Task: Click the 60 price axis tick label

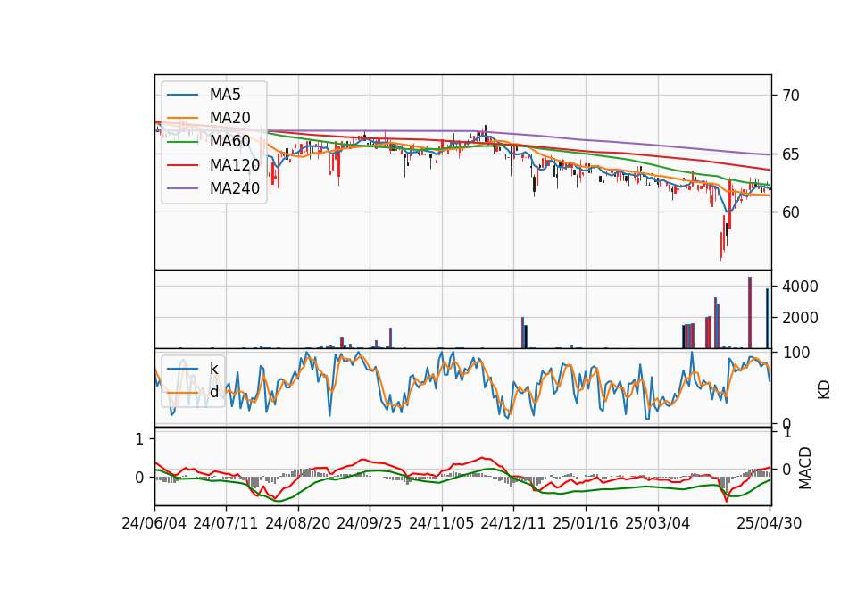Action: point(791,212)
